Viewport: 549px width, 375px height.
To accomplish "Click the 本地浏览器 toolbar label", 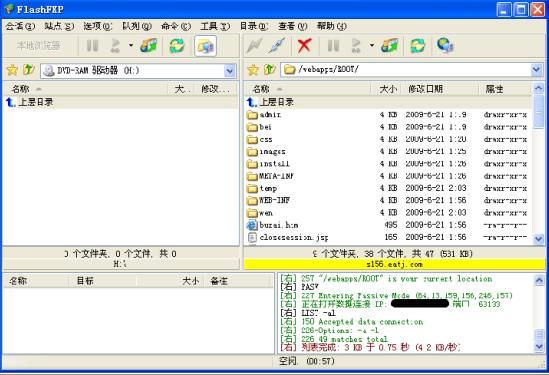I will click(x=39, y=46).
